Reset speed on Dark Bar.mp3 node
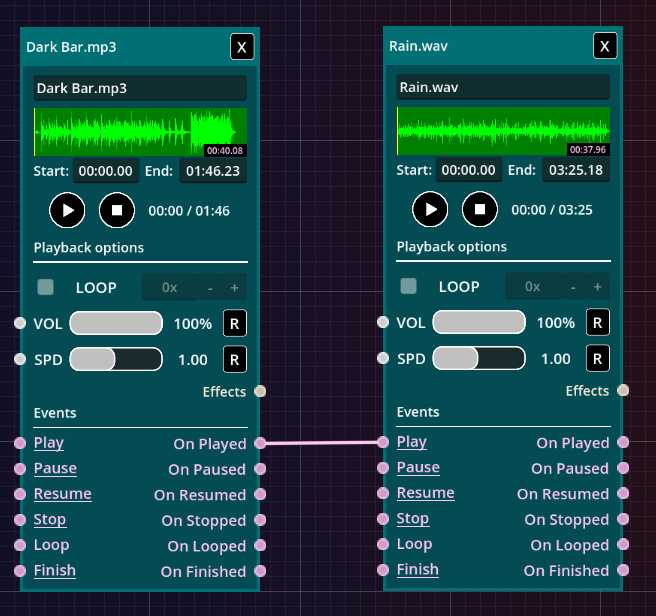 pyautogui.click(x=234, y=359)
